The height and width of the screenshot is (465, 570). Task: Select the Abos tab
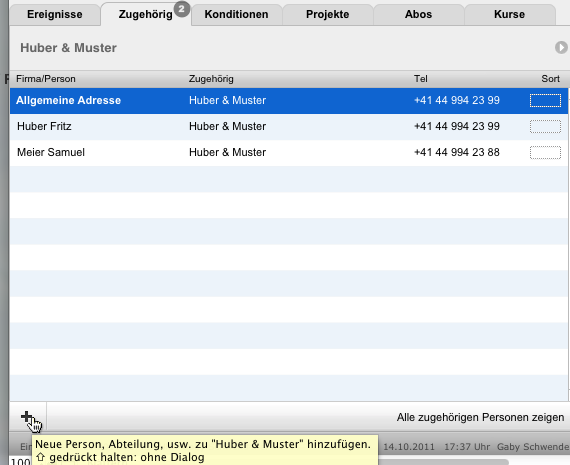coord(418,14)
